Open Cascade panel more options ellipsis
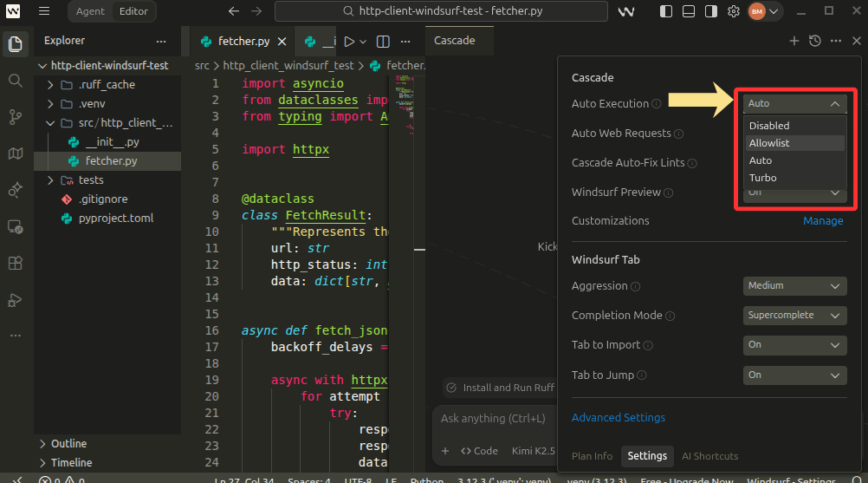This screenshot has width=868, height=483. [836, 41]
